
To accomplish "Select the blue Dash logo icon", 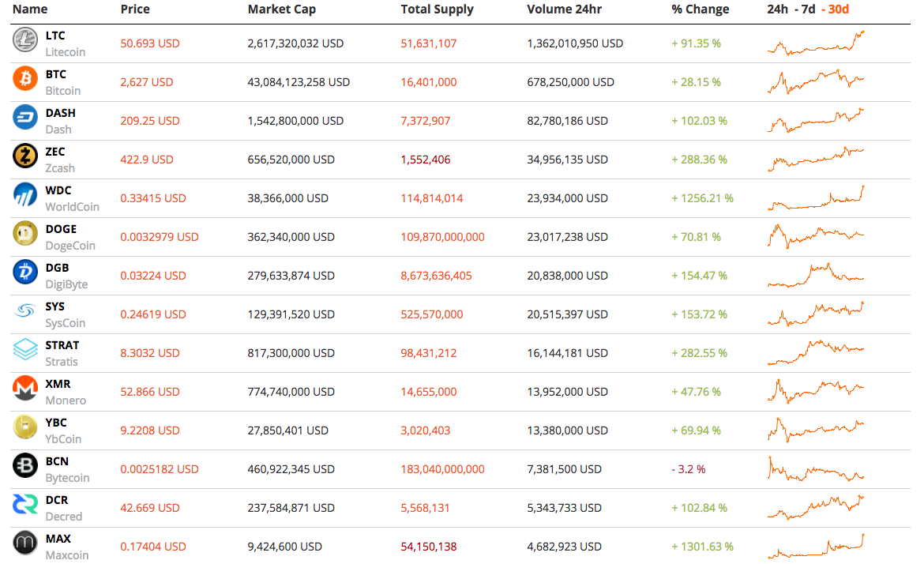I will tap(25, 118).
